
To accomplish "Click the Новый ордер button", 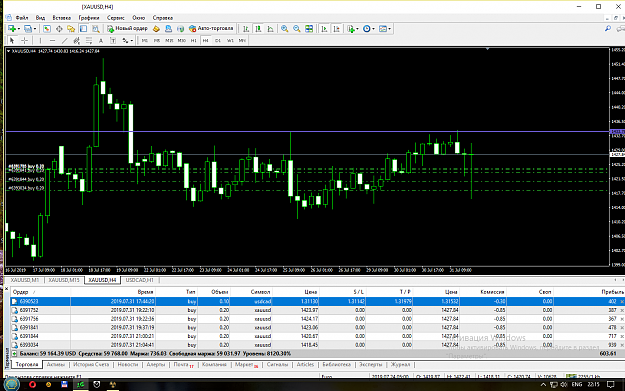I will click(x=128, y=29).
